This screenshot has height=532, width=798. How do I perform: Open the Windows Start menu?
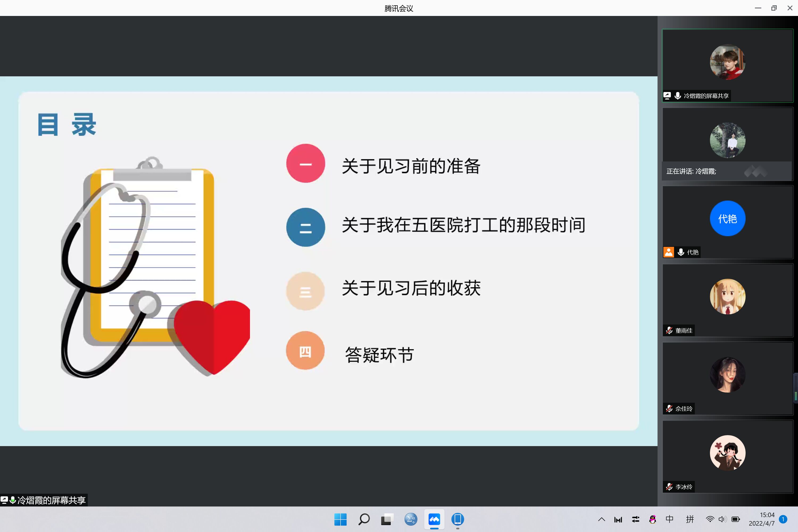[340, 519]
